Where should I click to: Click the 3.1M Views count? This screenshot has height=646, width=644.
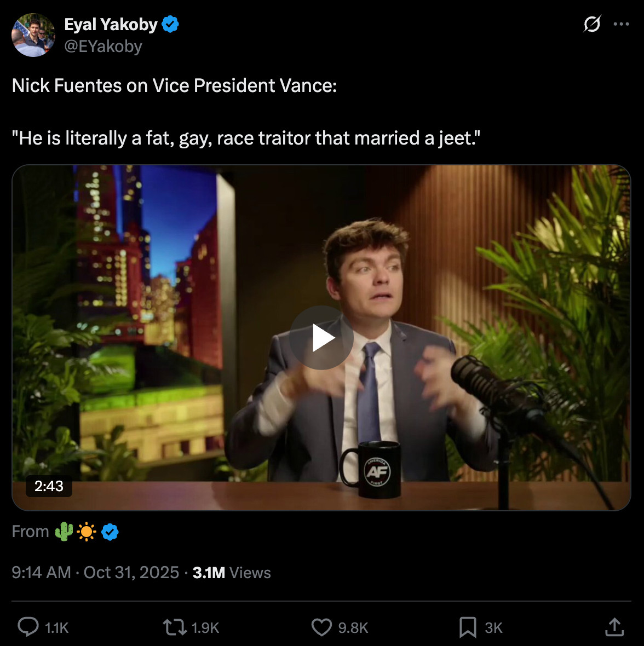(232, 573)
